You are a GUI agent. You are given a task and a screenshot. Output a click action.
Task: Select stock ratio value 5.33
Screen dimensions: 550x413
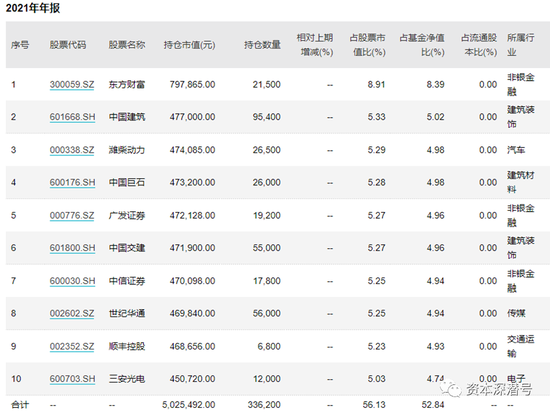click(376, 117)
